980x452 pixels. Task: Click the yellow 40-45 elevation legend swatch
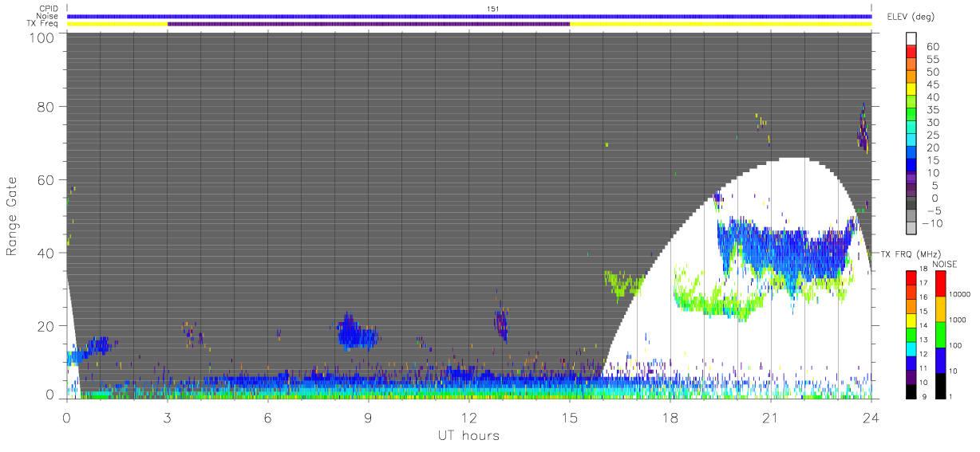pos(911,91)
